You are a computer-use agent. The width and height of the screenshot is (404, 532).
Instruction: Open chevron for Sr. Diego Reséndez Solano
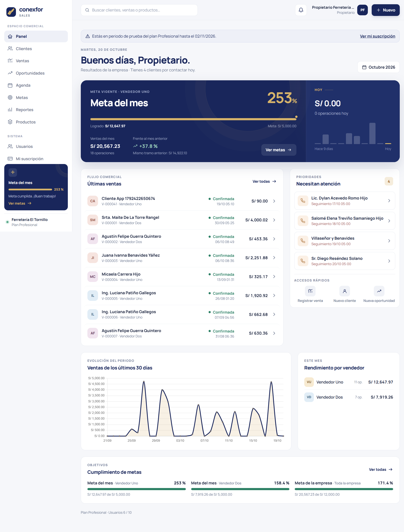[389, 261]
